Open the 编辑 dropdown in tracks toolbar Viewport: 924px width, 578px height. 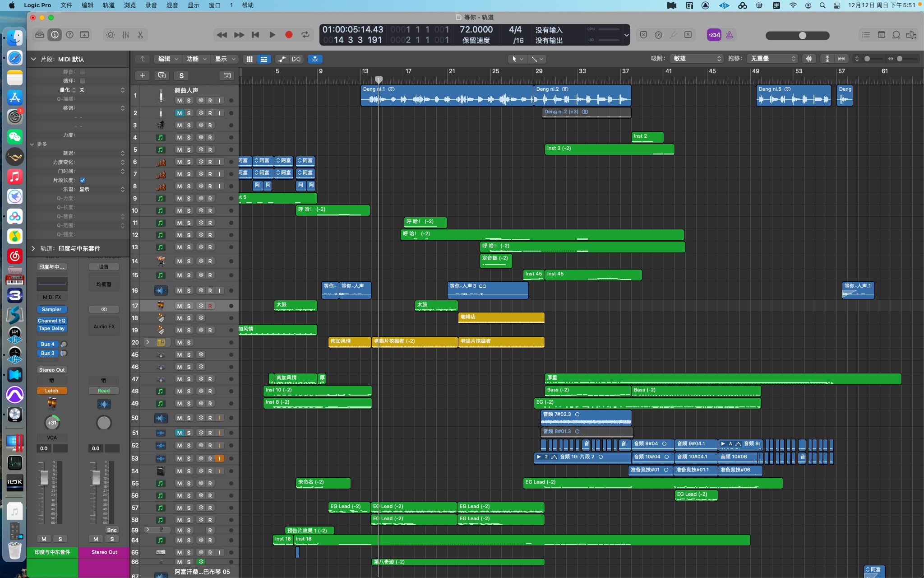coord(169,59)
